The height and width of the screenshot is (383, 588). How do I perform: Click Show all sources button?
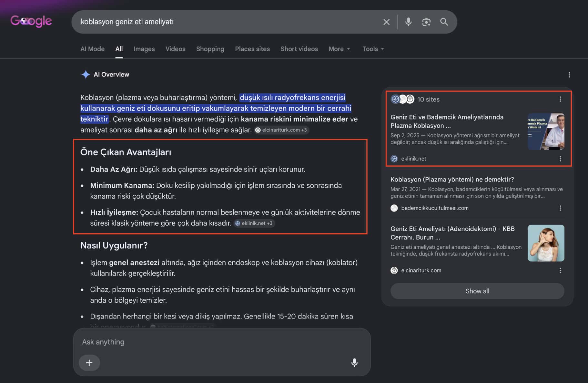point(477,291)
